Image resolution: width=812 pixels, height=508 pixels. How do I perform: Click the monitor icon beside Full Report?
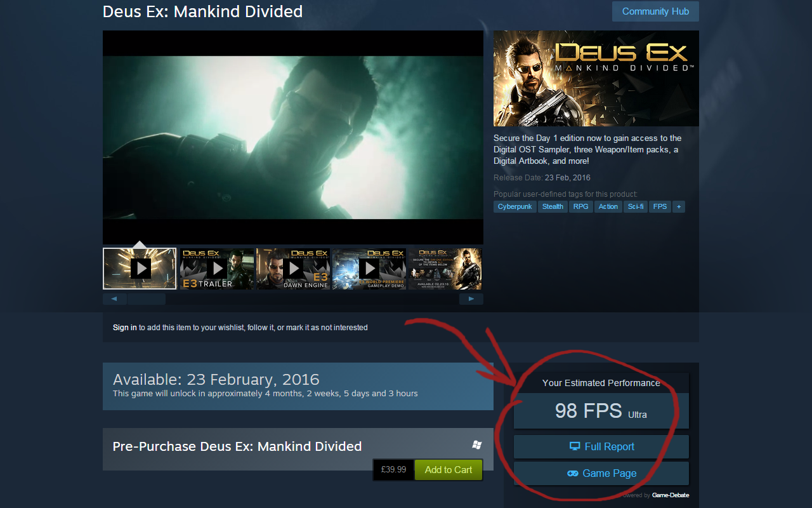[x=576, y=446]
